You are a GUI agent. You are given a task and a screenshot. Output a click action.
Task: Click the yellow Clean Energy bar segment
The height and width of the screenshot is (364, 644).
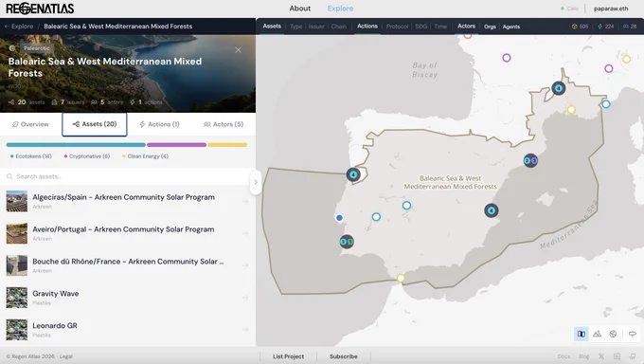pos(227,145)
